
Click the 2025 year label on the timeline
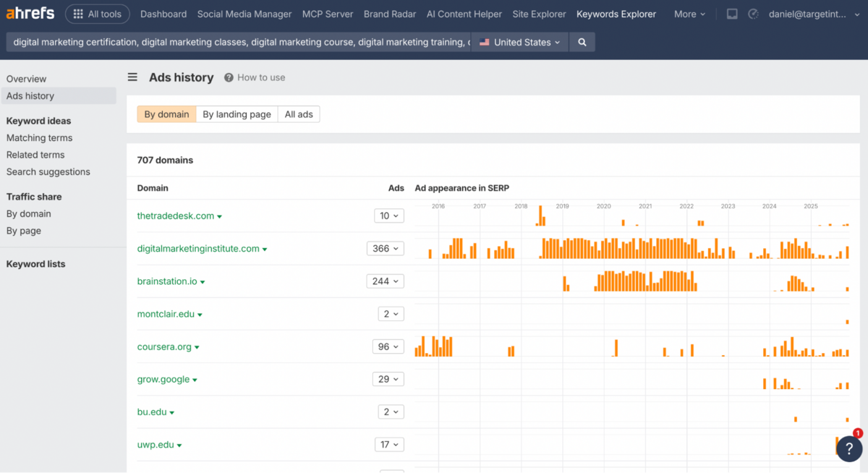[811, 206]
